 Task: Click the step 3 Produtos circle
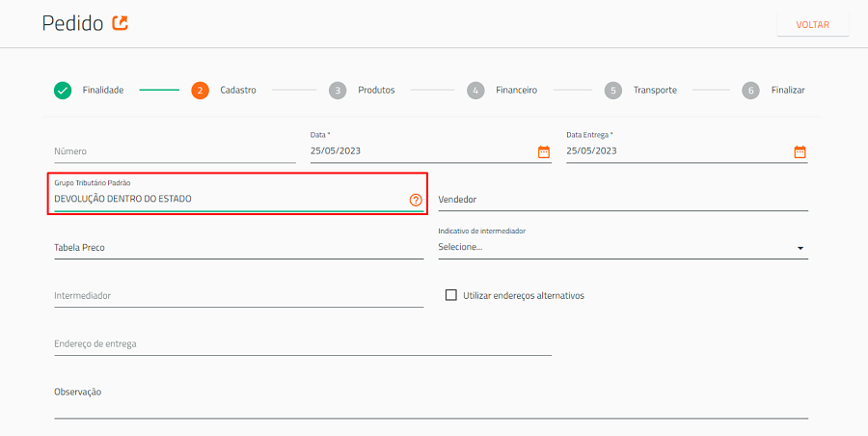click(x=338, y=91)
